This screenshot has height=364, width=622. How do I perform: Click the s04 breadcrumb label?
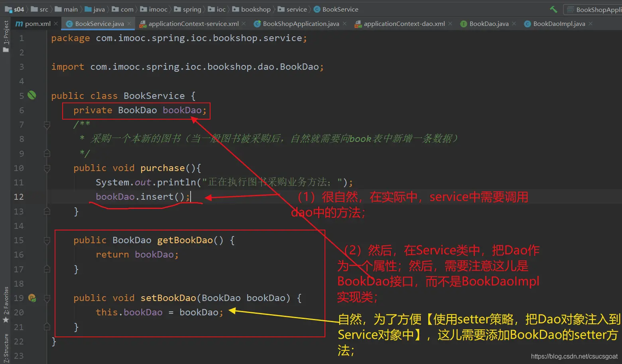coord(19,9)
